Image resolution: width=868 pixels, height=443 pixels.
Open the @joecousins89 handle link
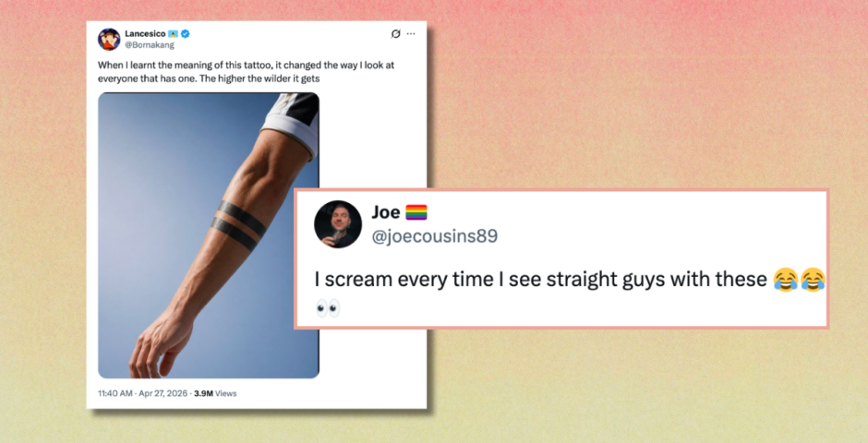coord(435,236)
